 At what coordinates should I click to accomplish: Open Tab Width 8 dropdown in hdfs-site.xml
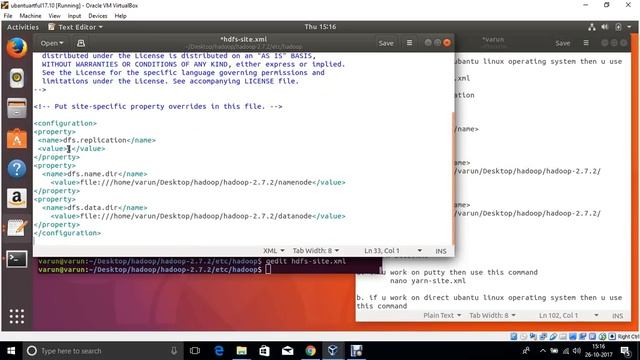[x=316, y=251]
